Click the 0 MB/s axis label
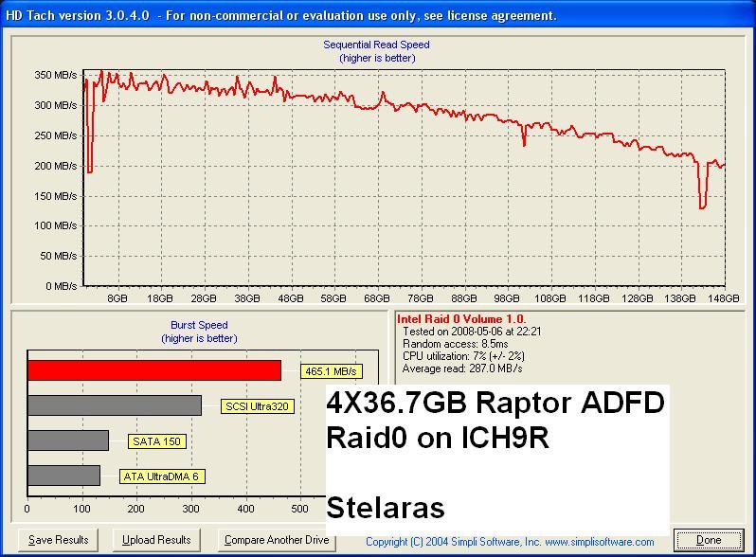This screenshot has height=557, width=756. click(62, 286)
